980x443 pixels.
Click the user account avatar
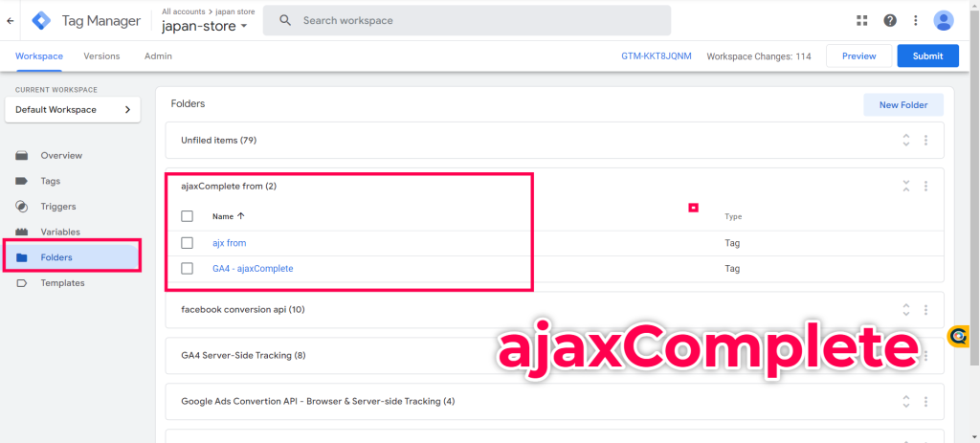943,21
